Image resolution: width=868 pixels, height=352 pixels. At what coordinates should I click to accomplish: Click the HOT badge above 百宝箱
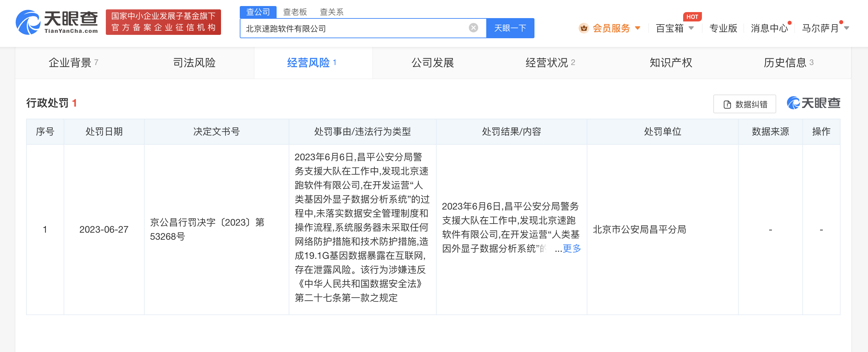(693, 16)
